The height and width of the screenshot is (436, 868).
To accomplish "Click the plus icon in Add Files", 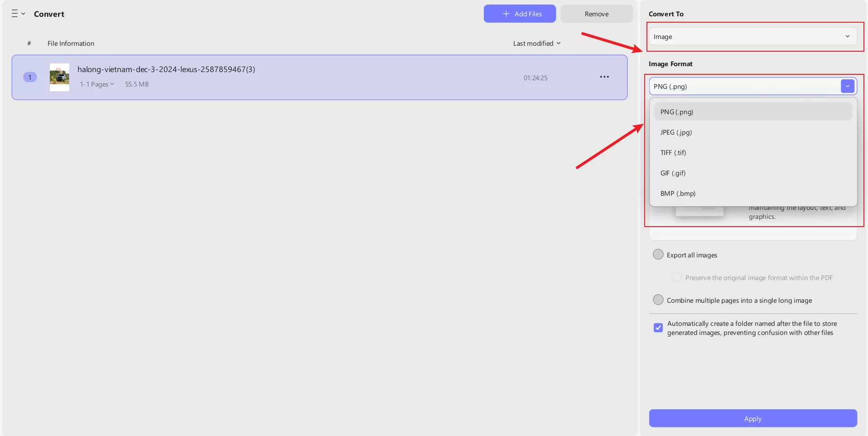I will [506, 14].
